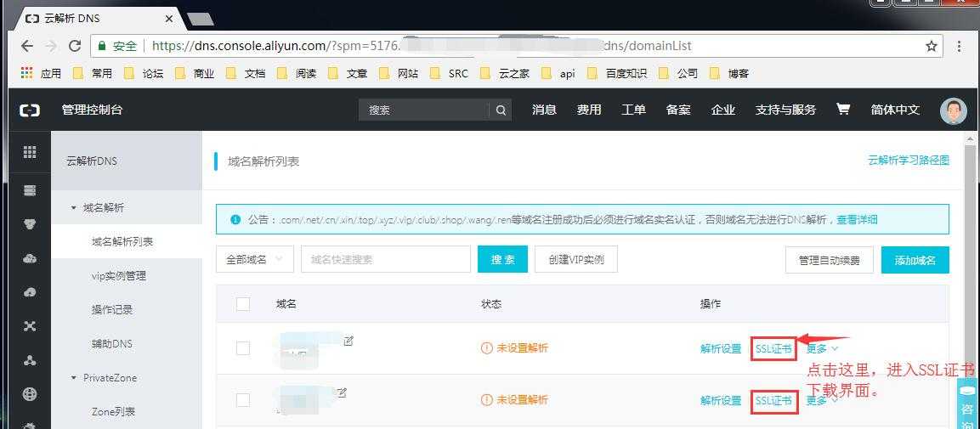Click the 咨询 floating tab on right edge
This screenshot has height=429, width=980.
(967, 404)
